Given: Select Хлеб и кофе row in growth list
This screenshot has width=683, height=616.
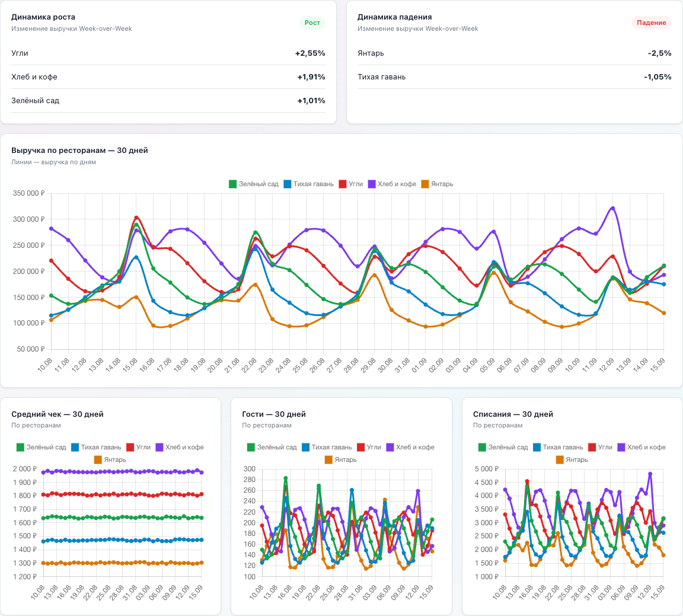Looking at the screenshot, I should 168,76.
